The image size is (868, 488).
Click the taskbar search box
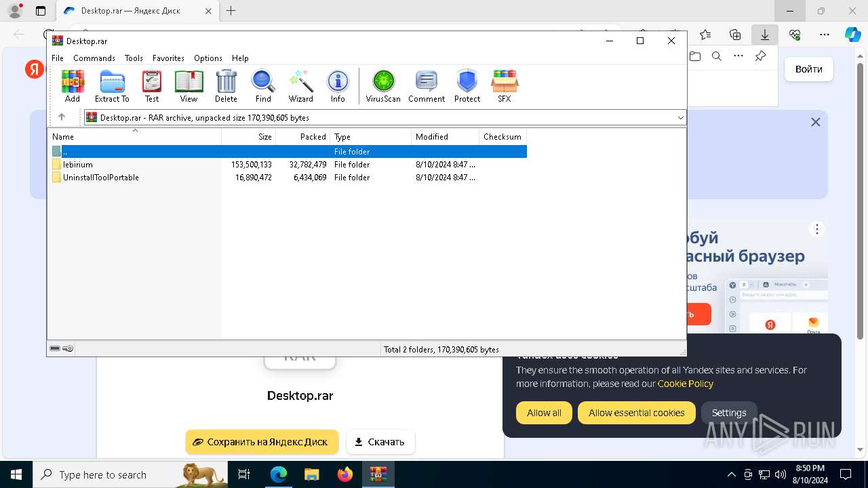pyautogui.click(x=130, y=474)
